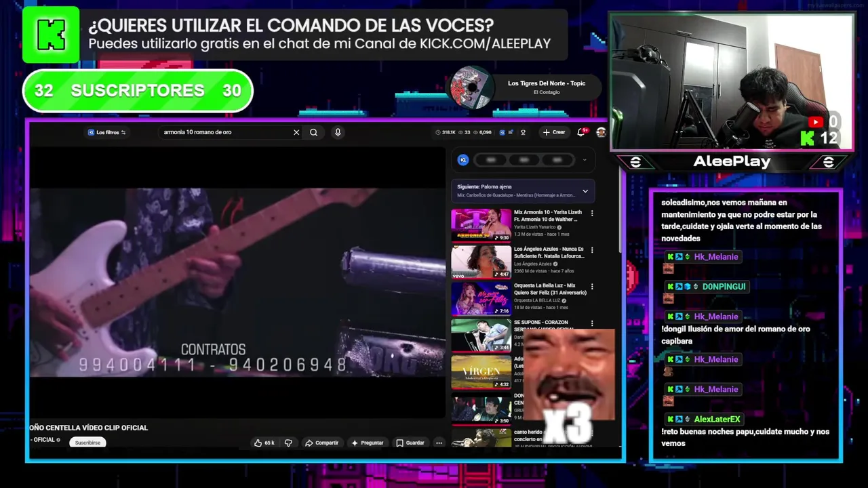Open thumbnail of 'Orquesta La Bella Luz - Mix'

(481, 298)
